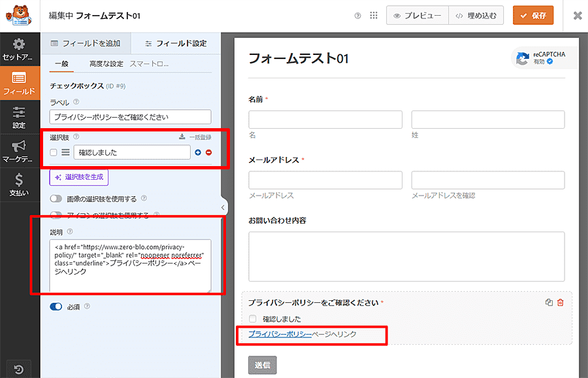Open the マーケティング sidebar section
This screenshot has width=588, height=378.
[19, 151]
